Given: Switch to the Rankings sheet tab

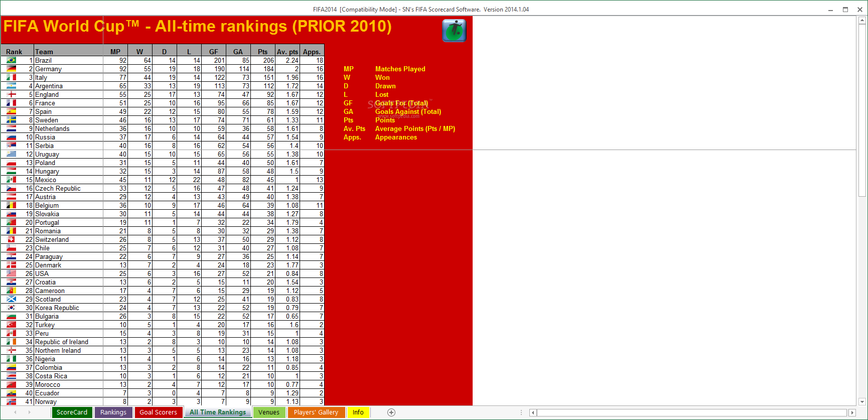Looking at the screenshot, I should [x=113, y=412].
